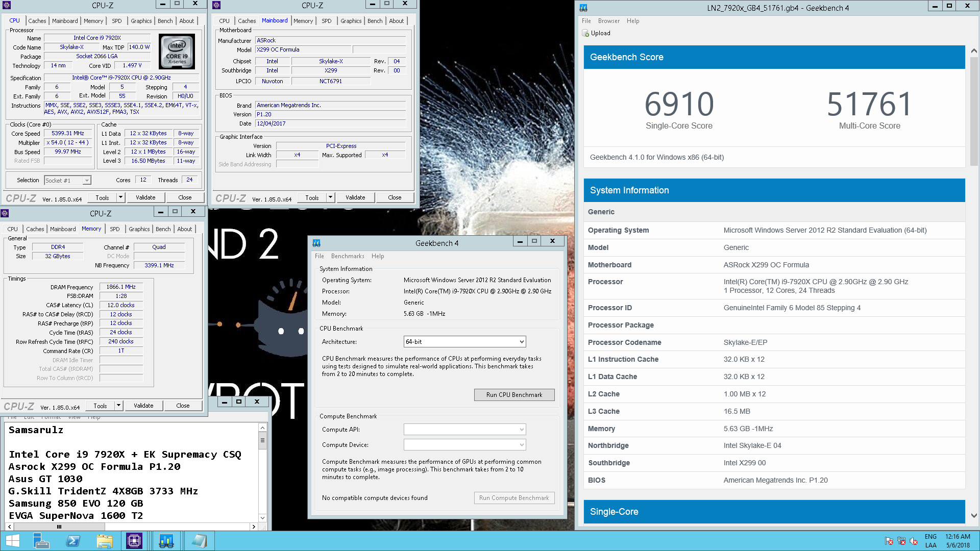Switch to Geekbench via its taskbar icon

point(166,541)
